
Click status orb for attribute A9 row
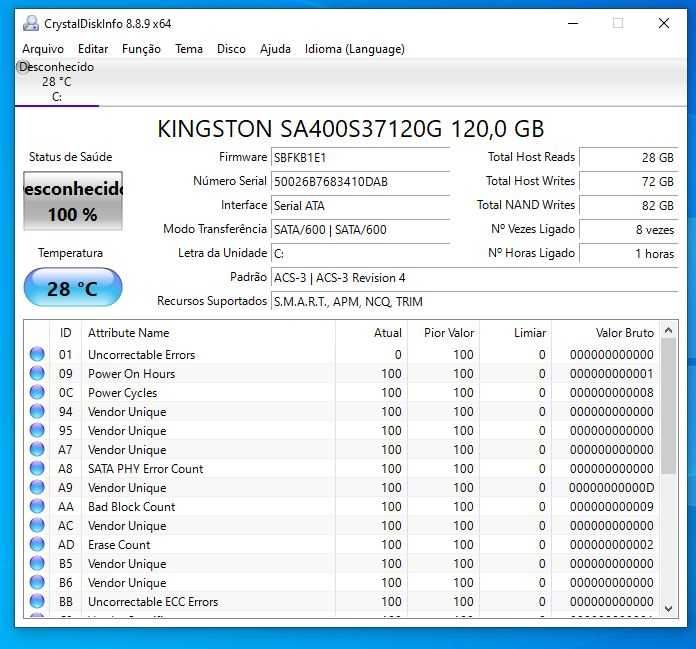tap(37, 487)
